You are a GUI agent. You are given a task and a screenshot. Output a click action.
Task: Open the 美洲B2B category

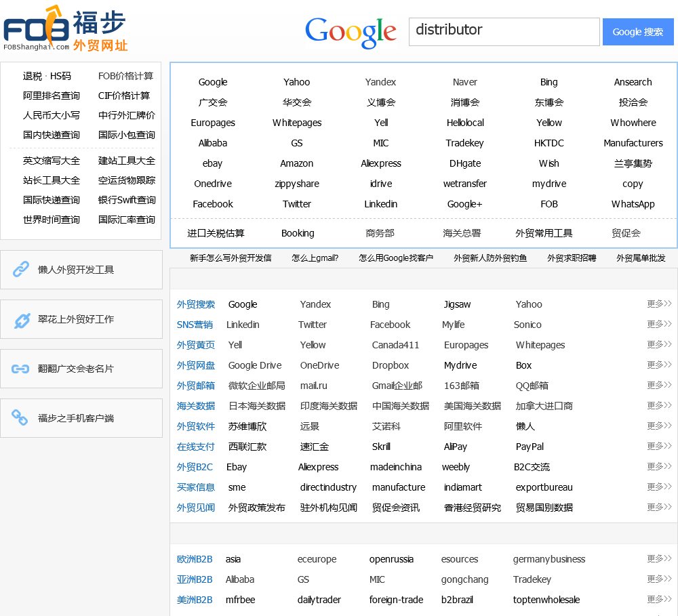[x=195, y=600]
